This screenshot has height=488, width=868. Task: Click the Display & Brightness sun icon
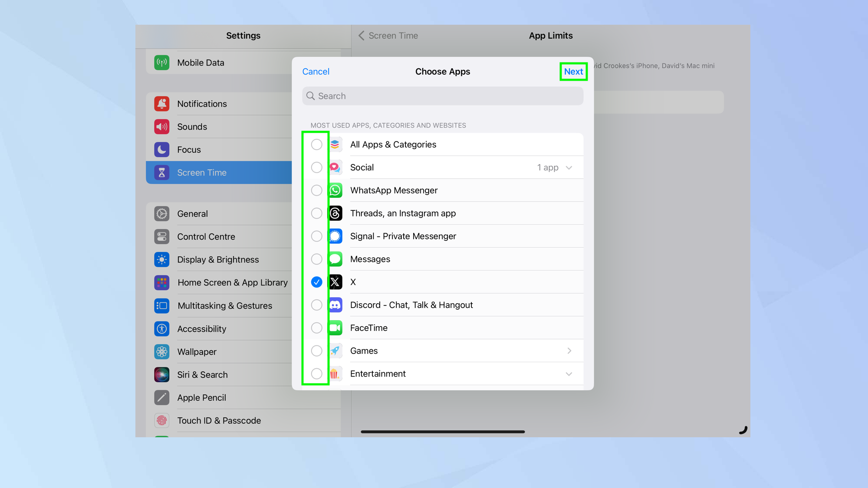162,260
